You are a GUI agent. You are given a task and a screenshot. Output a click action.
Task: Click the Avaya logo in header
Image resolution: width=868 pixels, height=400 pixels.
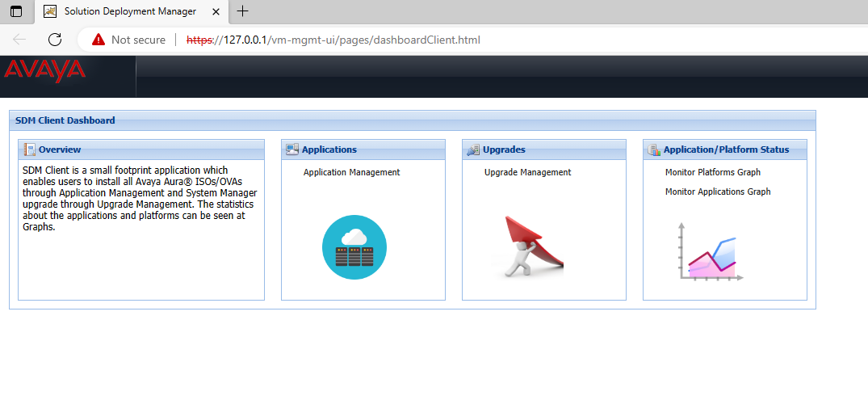(44, 71)
